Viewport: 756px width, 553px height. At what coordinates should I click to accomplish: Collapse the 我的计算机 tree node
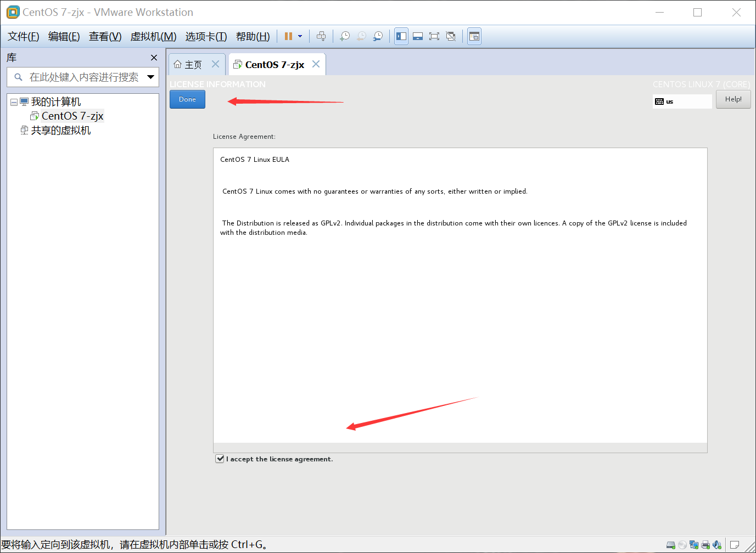tap(14, 102)
